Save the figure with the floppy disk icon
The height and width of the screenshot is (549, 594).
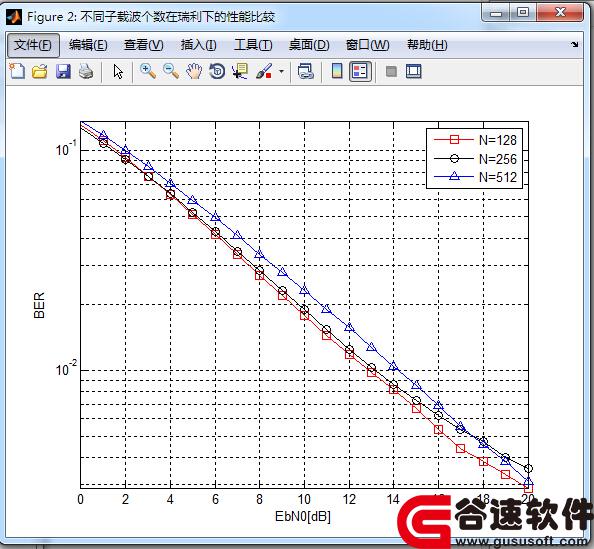pos(63,71)
